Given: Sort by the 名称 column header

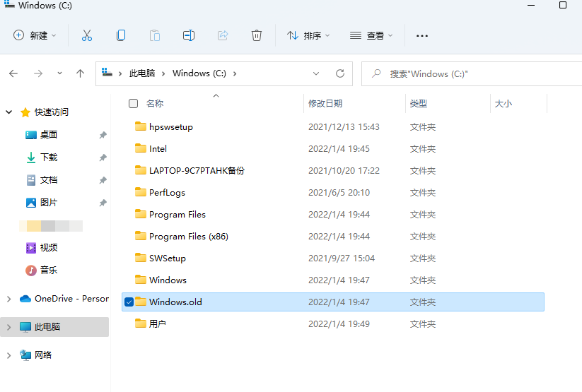Looking at the screenshot, I should tap(155, 103).
